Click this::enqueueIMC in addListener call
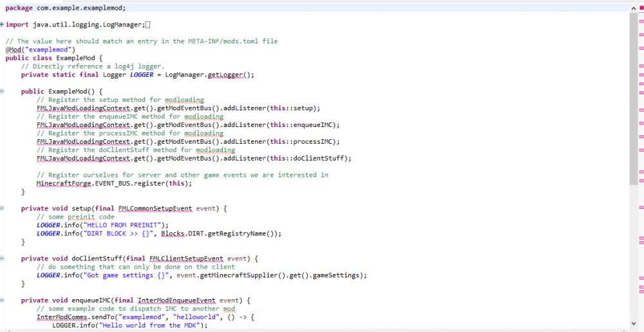The width and height of the screenshot is (644, 332). [301, 125]
